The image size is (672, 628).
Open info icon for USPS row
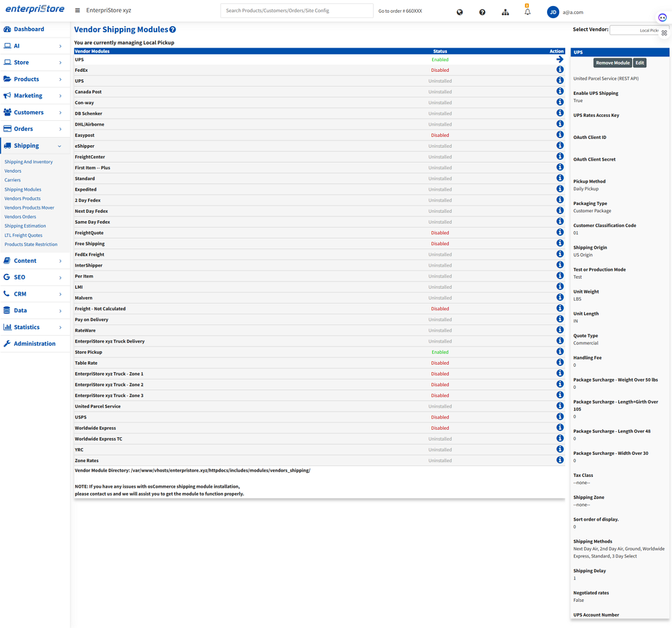[560, 417]
